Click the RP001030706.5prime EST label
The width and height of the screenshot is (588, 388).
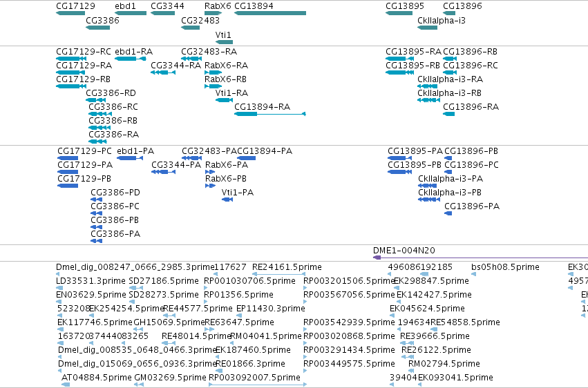point(249,281)
